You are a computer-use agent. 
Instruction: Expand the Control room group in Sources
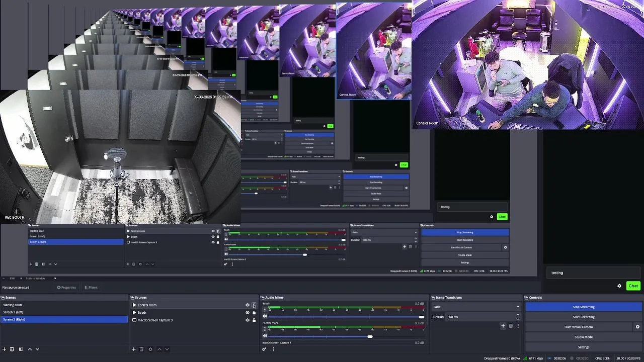(134, 305)
